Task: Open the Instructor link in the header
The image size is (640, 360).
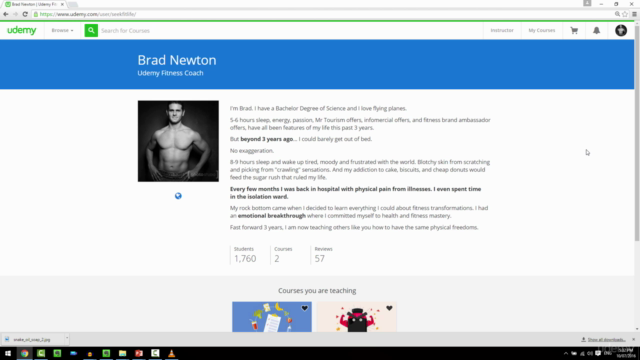Action: coord(502,30)
